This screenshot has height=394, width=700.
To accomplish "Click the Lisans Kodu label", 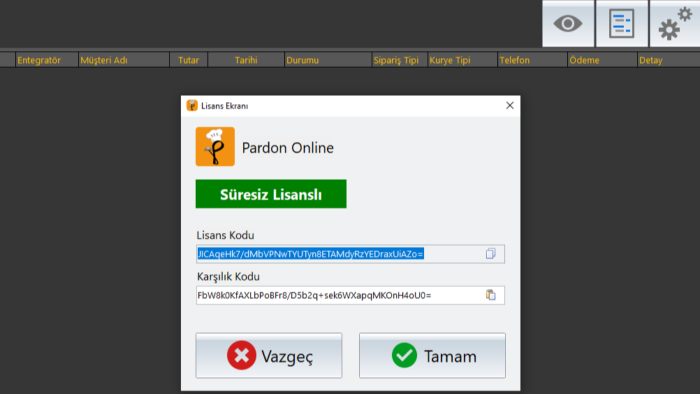I will click(x=225, y=235).
